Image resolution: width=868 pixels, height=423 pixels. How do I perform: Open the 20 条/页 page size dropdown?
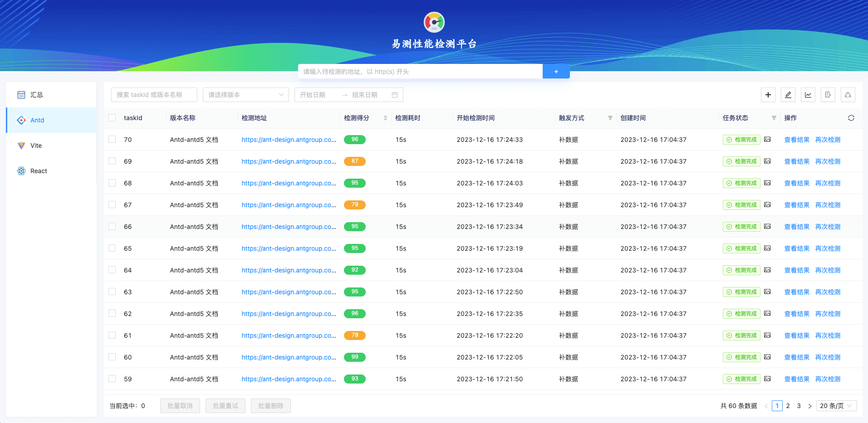[x=836, y=406]
